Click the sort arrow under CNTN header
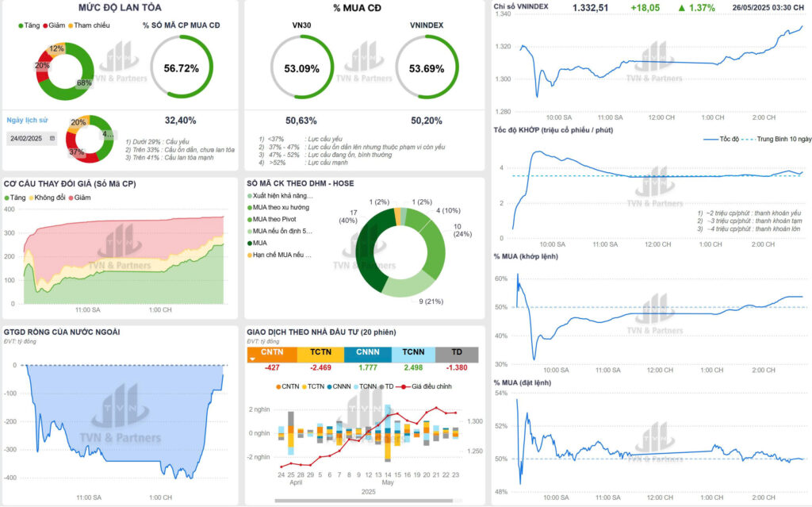This screenshot has height=507, width=812. click(x=253, y=359)
